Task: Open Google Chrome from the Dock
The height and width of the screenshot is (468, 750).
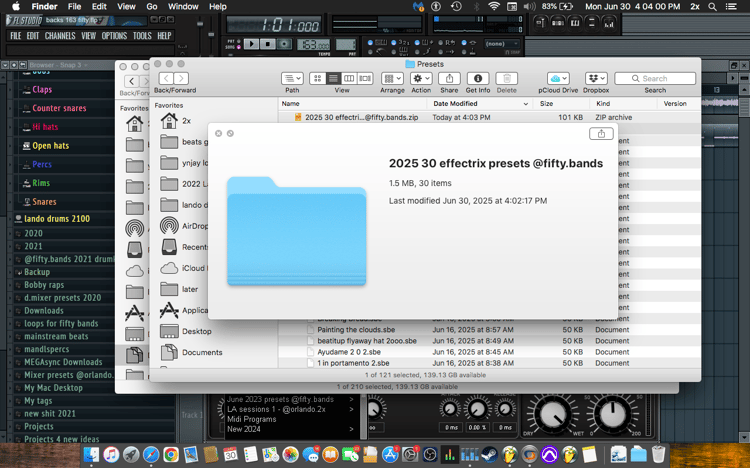Action: (x=171, y=454)
